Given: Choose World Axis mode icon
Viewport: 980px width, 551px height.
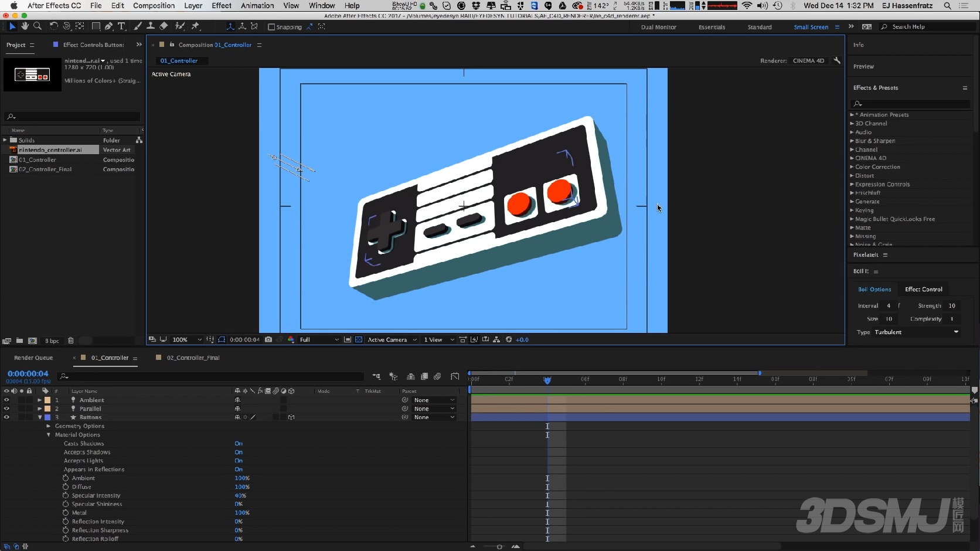Looking at the screenshot, I should pos(242,26).
